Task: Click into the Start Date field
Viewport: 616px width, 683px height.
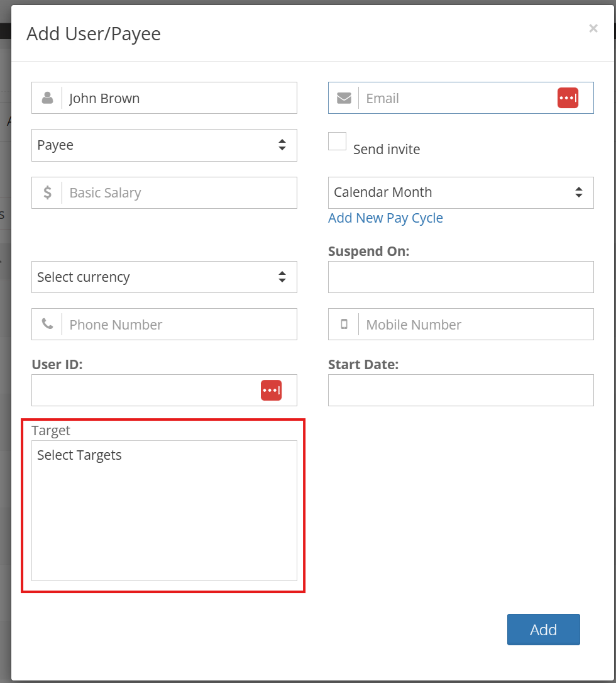Action: tap(461, 391)
